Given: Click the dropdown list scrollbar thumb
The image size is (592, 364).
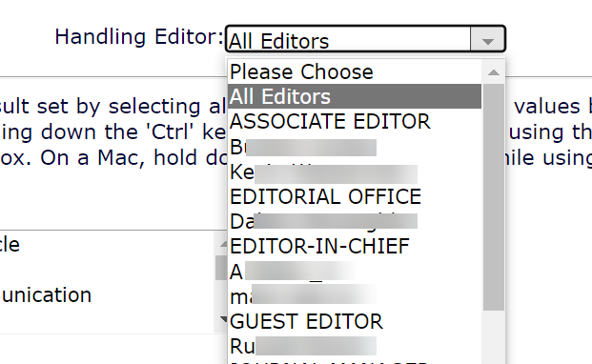Looking at the screenshot, I should tap(494, 197).
